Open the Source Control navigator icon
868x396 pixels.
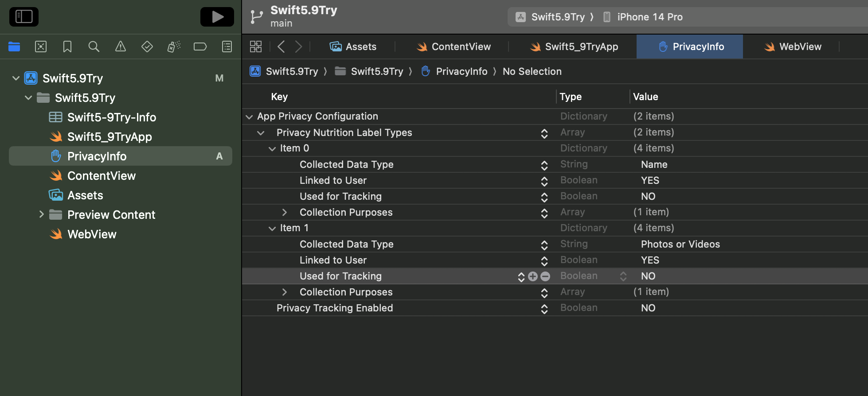point(41,47)
